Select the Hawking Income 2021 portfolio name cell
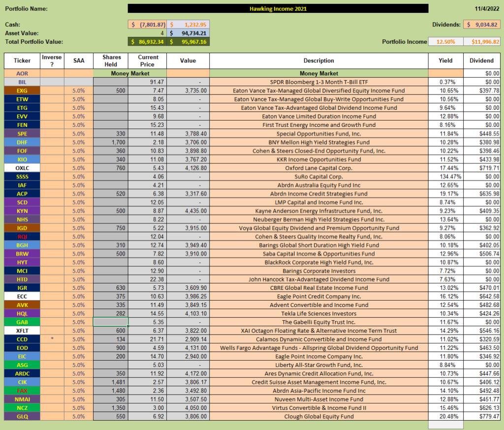504x430 pixels. coord(278,9)
